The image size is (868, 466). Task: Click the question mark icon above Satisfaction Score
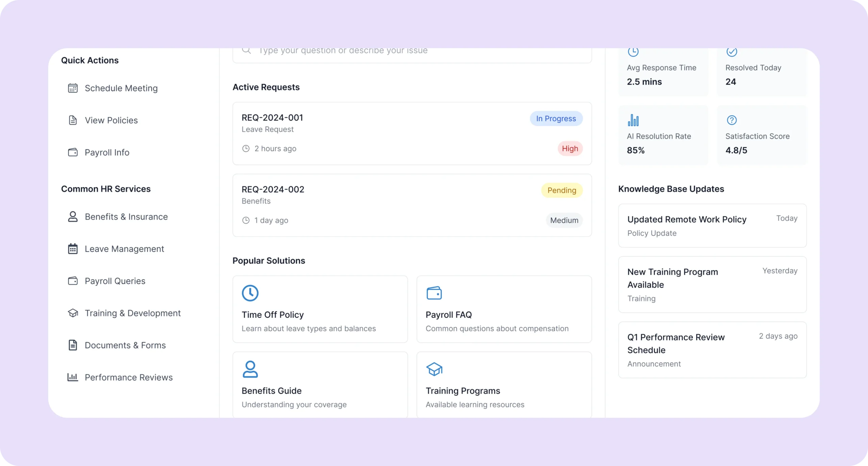coord(732,120)
